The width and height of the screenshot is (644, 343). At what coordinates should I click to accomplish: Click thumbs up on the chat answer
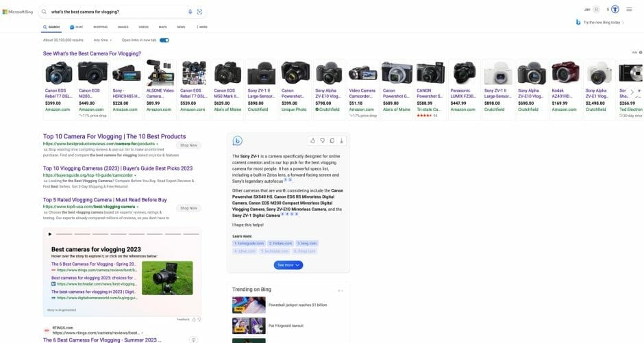(x=313, y=140)
